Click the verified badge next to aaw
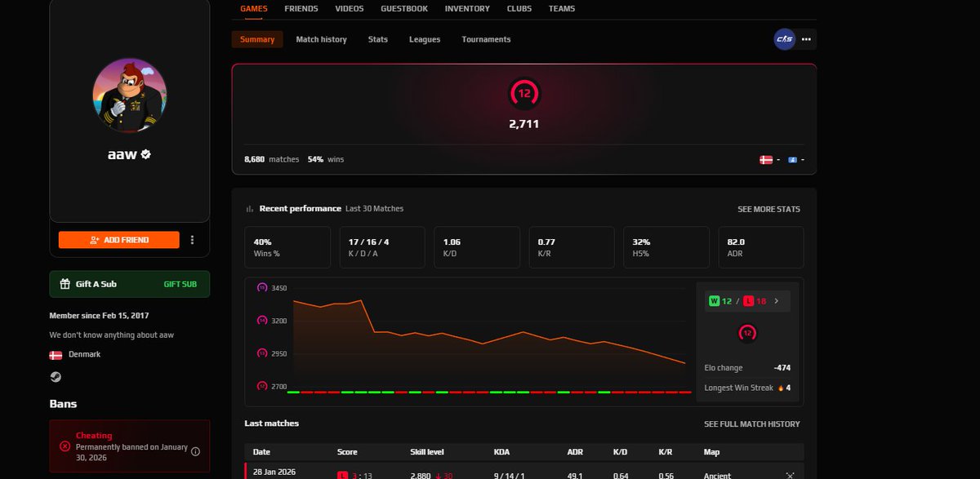 point(145,153)
